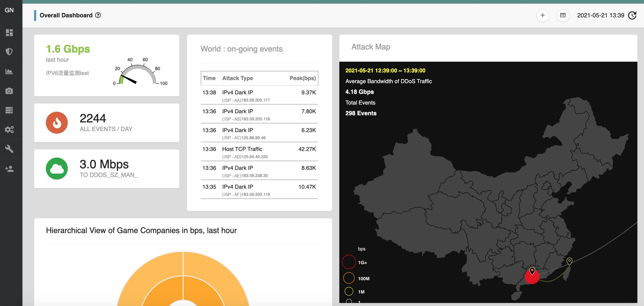Click the Time column header

click(x=209, y=78)
